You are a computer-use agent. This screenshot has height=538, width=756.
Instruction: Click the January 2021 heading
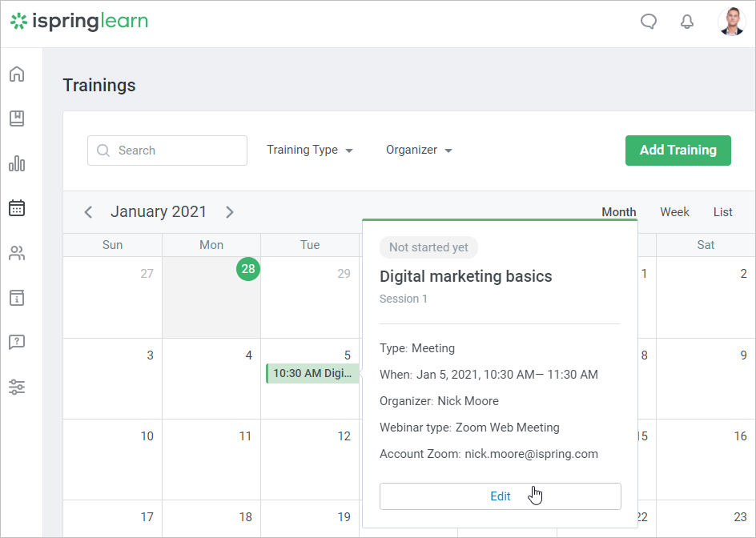tap(159, 211)
